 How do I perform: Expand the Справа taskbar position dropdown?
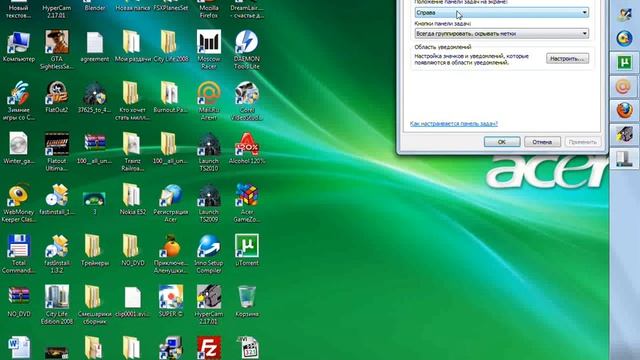click(502, 13)
